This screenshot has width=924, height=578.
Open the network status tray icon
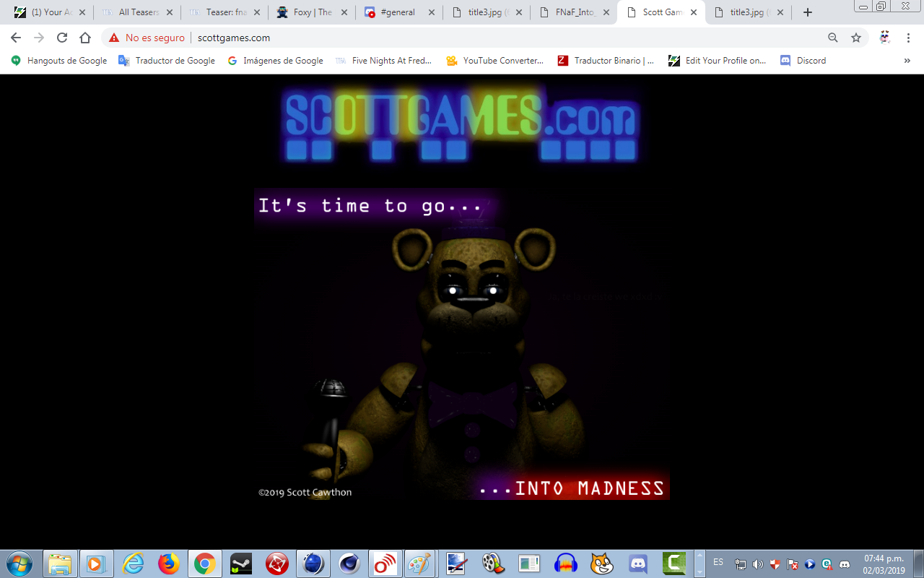[x=741, y=564]
